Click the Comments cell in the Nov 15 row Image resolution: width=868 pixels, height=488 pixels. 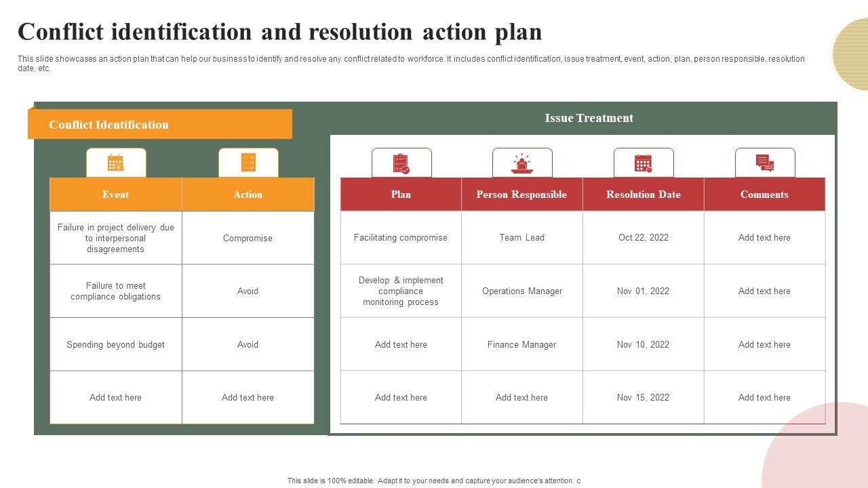click(764, 397)
